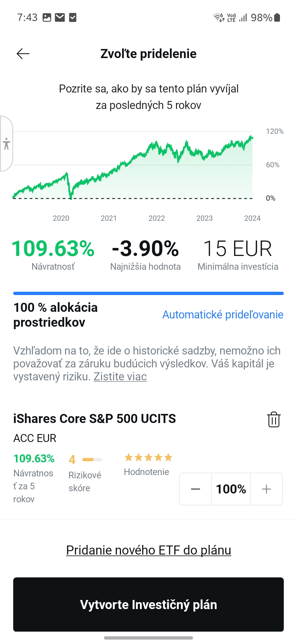Delete iShares ETF with trash icon
Image resolution: width=297 pixels, height=644 pixels.
click(274, 419)
